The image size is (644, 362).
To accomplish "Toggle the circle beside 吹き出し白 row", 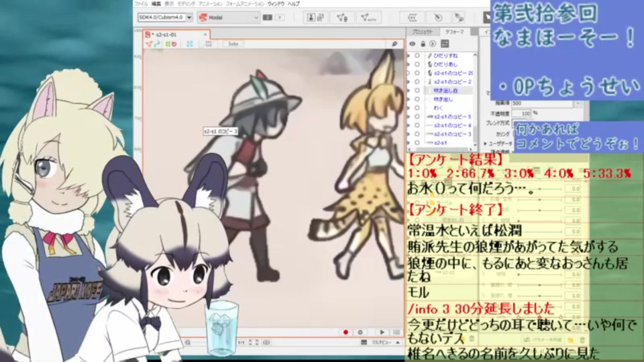I will click(x=417, y=90).
